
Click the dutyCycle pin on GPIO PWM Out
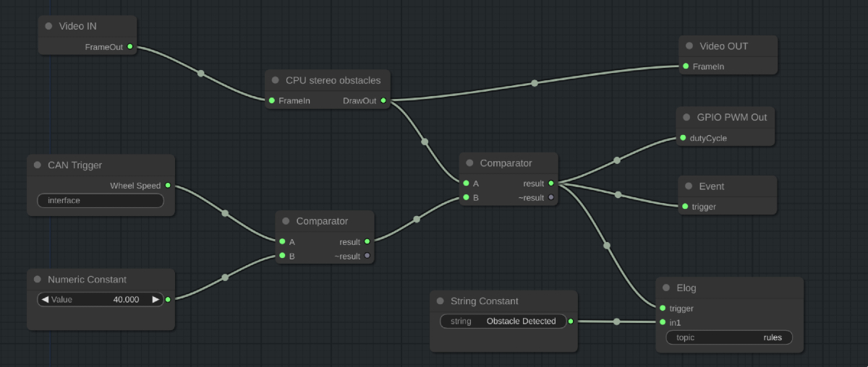[x=682, y=138]
